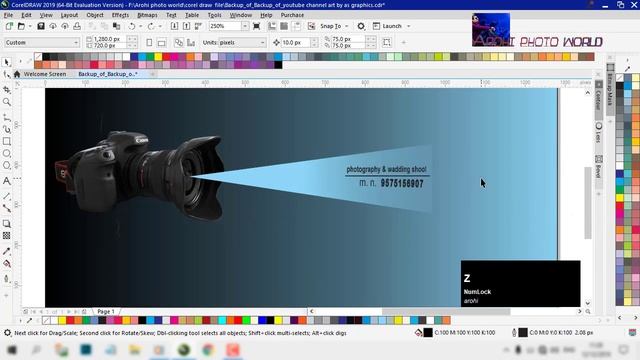
Task: Select the Text tool
Action: point(7,181)
